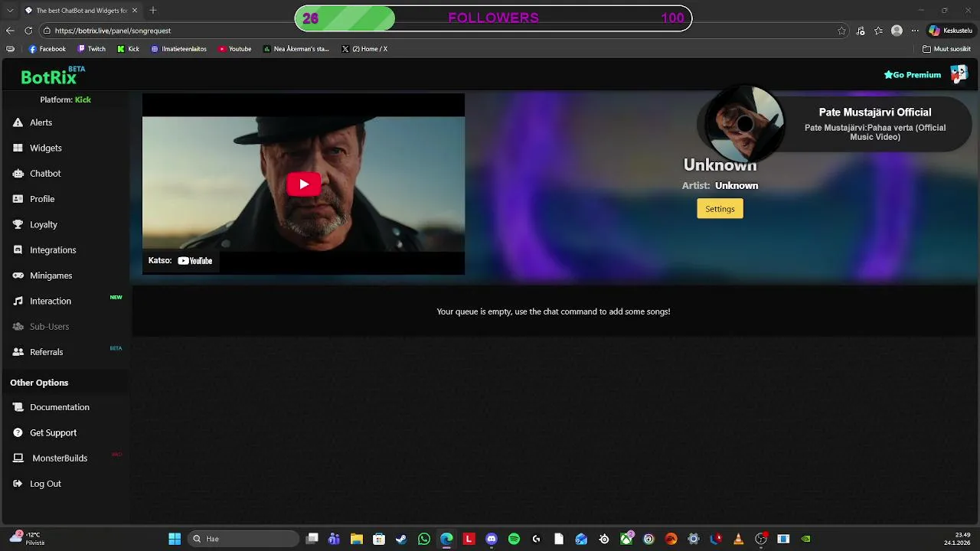Open the Integrations section
This screenshot has height=551, width=980.
[x=44, y=250]
